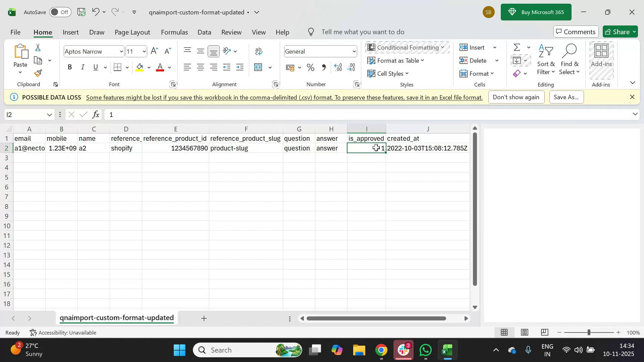The height and width of the screenshot is (362, 644).
Task: Switch to the Formulas ribbon tab
Action: (174, 32)
